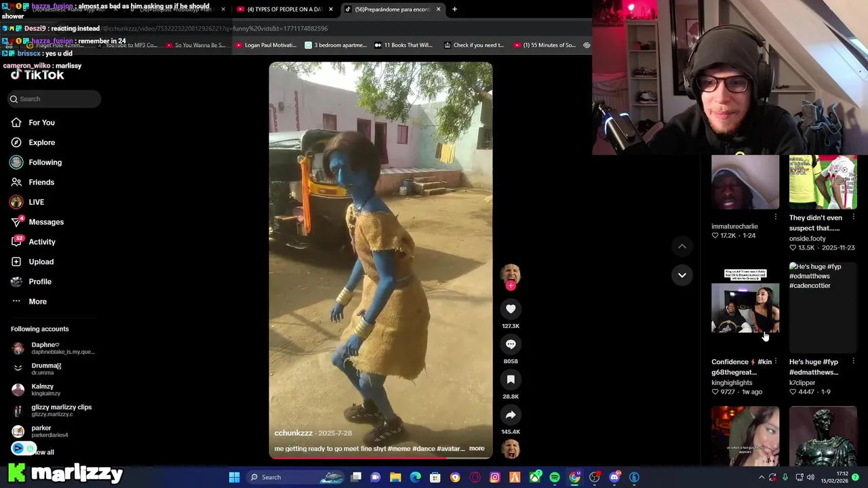Open volume control in system tray
The height and width of the screenshot is (488, 868).
point(810,477)
